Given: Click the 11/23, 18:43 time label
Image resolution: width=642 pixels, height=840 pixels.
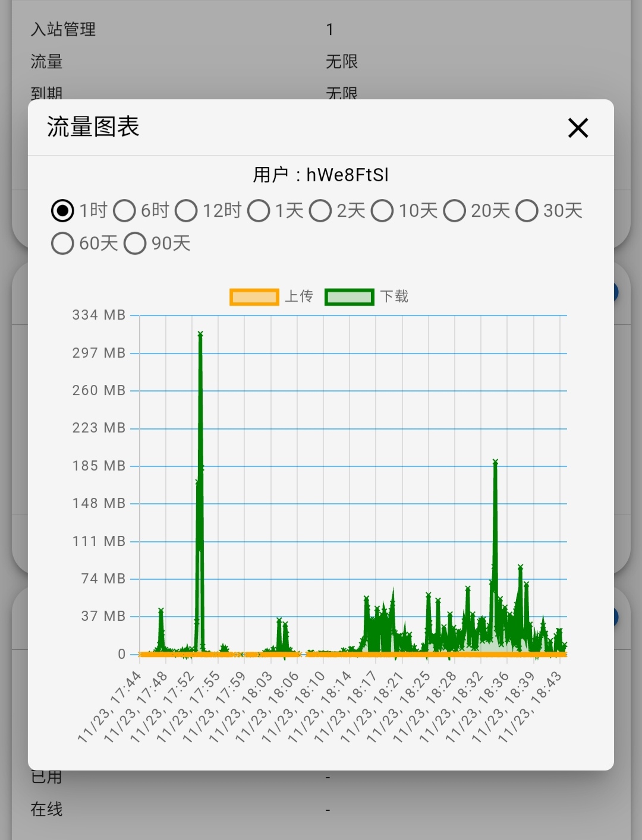Looking at the screenshot, I should (x=530, y=707).
